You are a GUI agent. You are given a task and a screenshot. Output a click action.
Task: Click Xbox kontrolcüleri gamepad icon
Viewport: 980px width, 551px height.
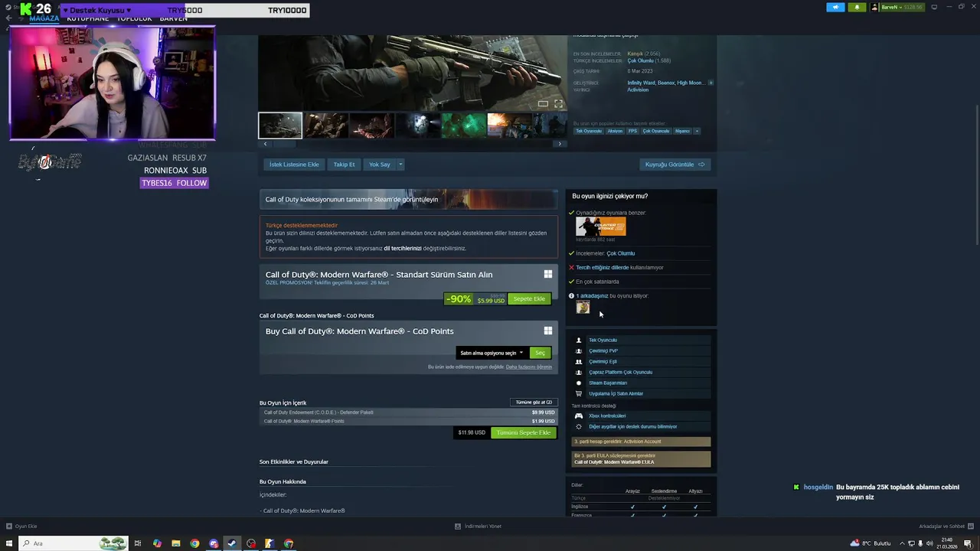(x=579, y=416)
